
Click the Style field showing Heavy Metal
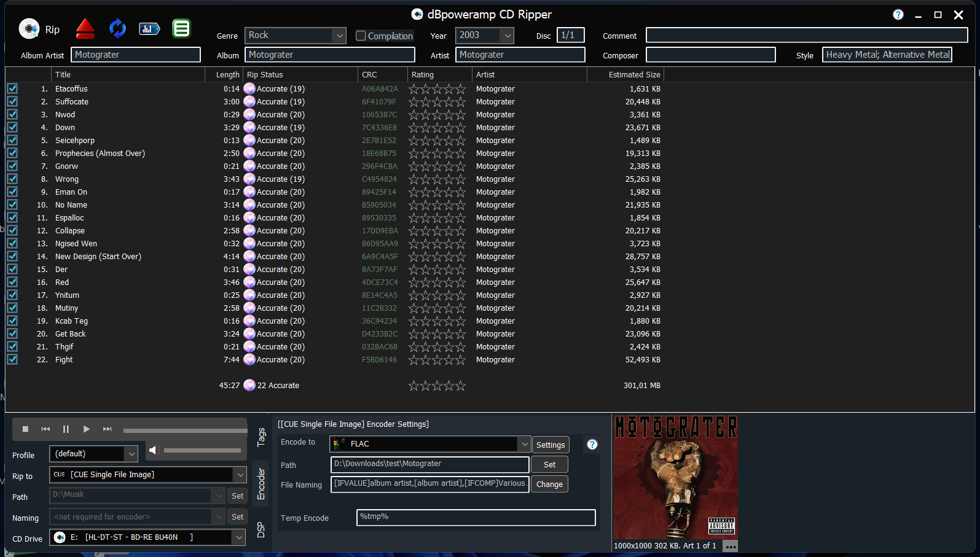[x=887, y=55]
